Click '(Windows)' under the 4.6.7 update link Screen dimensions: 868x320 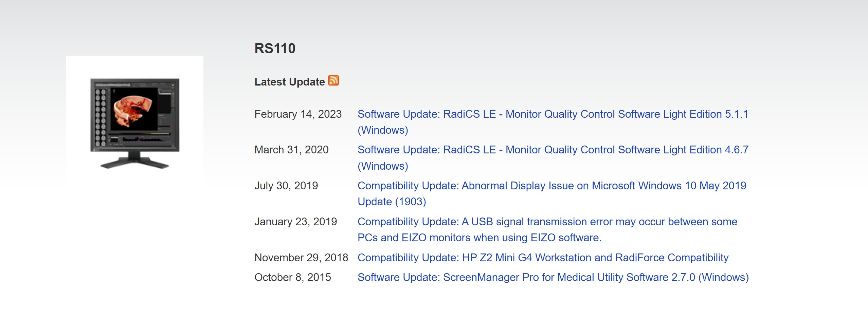coord(383,166)
